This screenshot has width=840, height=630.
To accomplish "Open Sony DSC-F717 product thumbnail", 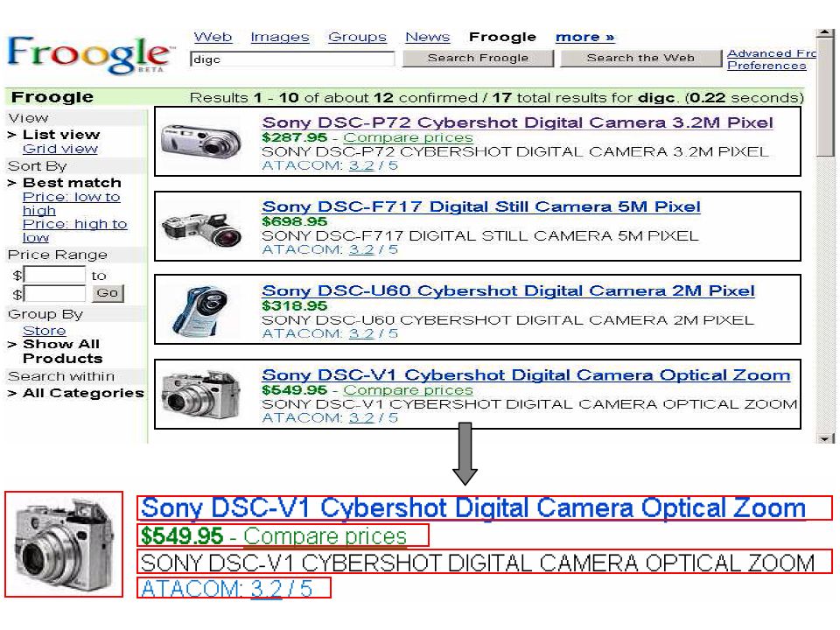I will (x=202, y=229).
